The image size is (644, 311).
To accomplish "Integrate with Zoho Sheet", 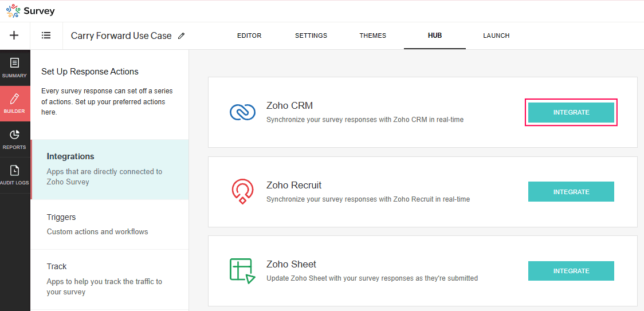I will coord(571,271).
